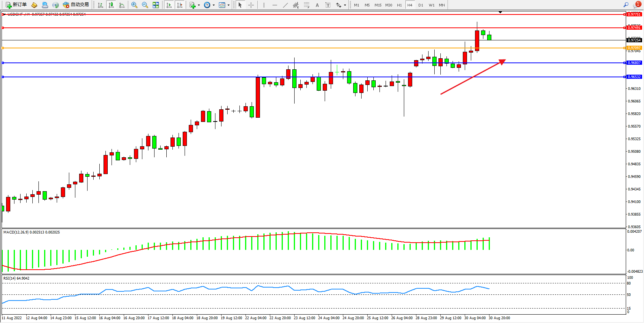Switch to the D1 timeframe
Screen dimensions: 644x323
[x=421, y=5]
